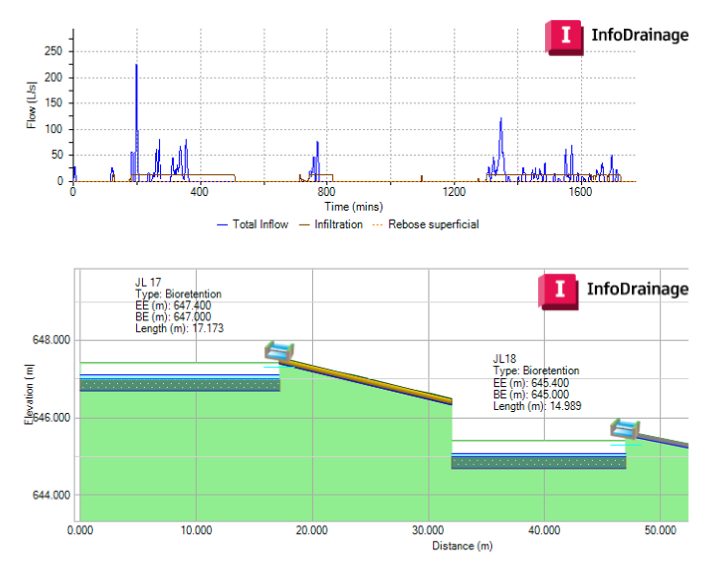
Task: Select the 'JL 17' label text
Action: click(148, 282)
